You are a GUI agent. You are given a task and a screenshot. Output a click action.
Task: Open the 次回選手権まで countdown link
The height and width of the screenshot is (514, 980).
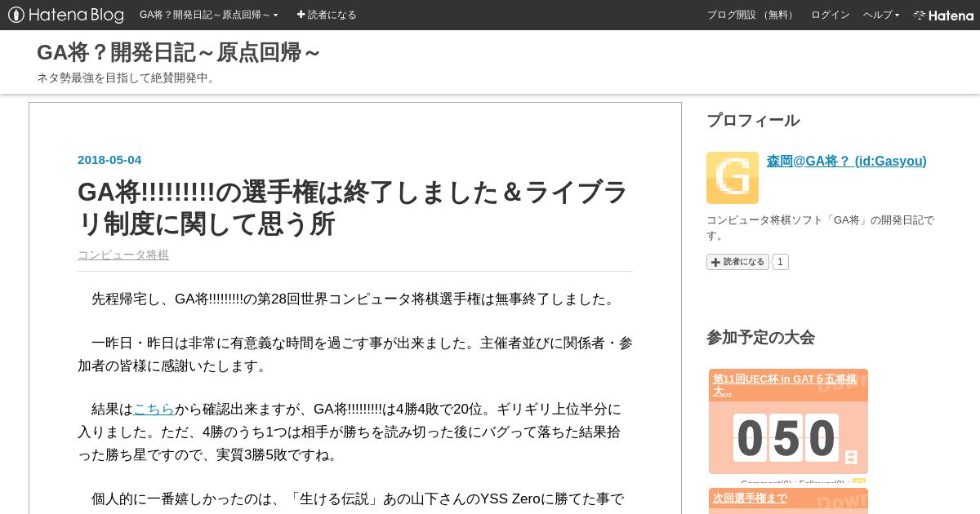coord(750,498)
